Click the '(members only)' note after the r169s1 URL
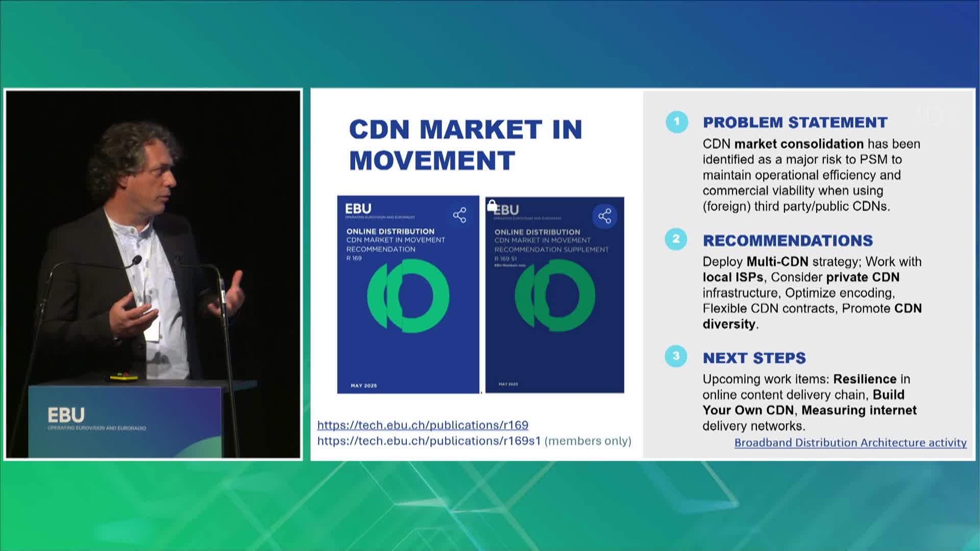The image size is (980, 551). [x=588, y=441]
